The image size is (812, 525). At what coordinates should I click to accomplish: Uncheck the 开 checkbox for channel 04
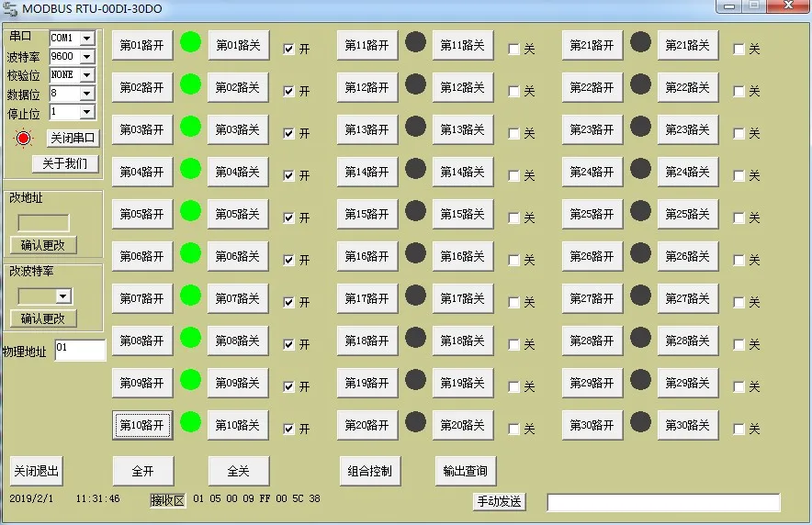coord(289,176)
